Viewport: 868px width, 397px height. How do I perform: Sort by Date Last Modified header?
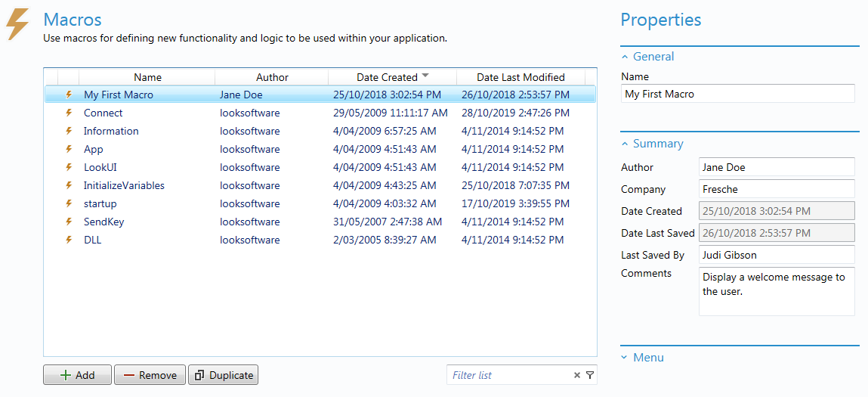[521, 77]
